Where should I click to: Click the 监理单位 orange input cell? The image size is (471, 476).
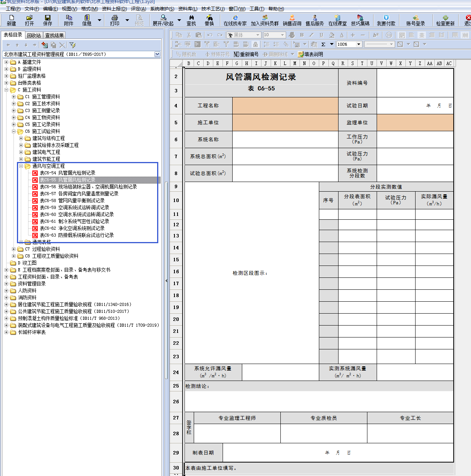tap(415, 122)
